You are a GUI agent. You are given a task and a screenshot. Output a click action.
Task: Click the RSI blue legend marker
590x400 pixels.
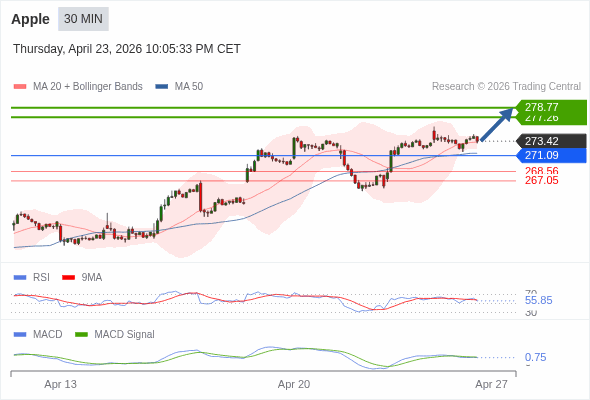click(x=20, y=278)
